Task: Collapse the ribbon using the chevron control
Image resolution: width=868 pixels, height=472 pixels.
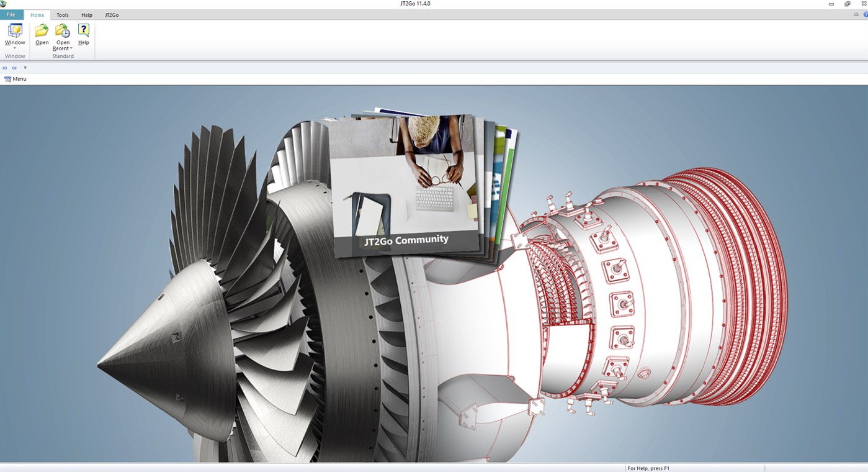Action: point(856,14)
